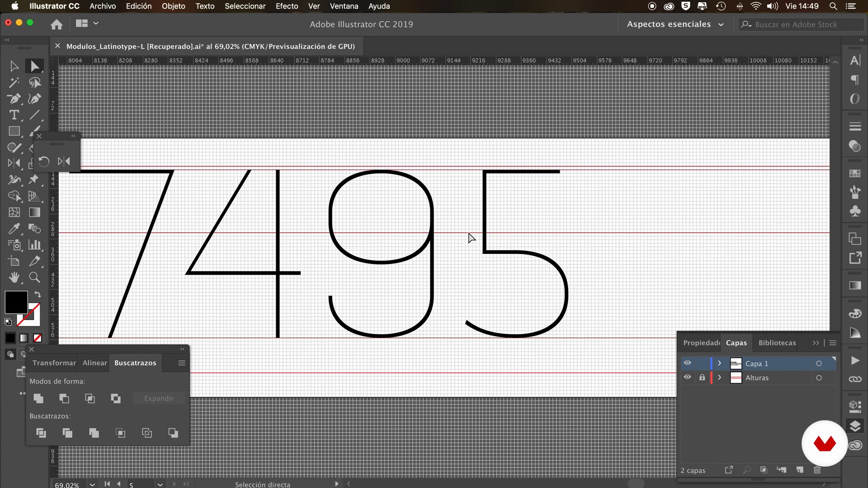Set paint mode to Gradient

point(24,338)
